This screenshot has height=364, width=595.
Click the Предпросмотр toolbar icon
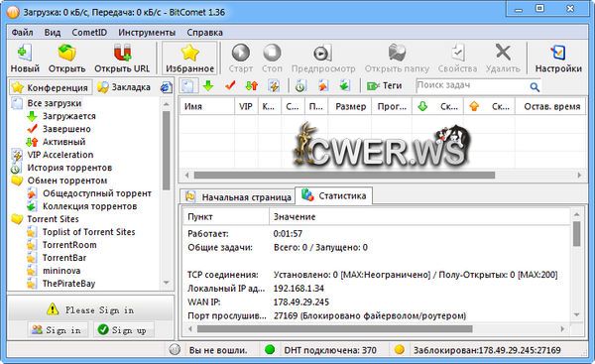(322, 53)
